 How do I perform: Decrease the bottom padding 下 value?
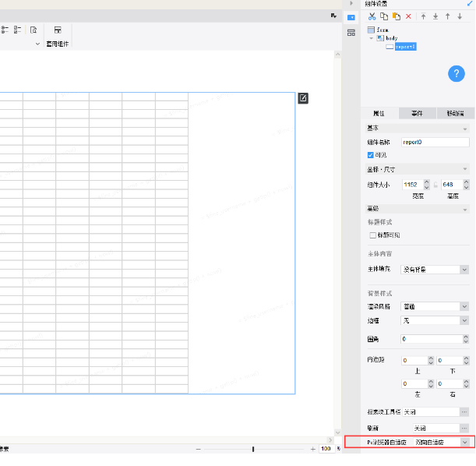[x=467, y=363]
